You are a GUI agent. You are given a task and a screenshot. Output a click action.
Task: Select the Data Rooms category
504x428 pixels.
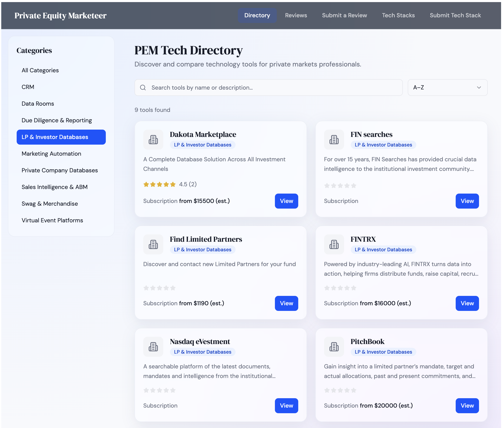61,104
